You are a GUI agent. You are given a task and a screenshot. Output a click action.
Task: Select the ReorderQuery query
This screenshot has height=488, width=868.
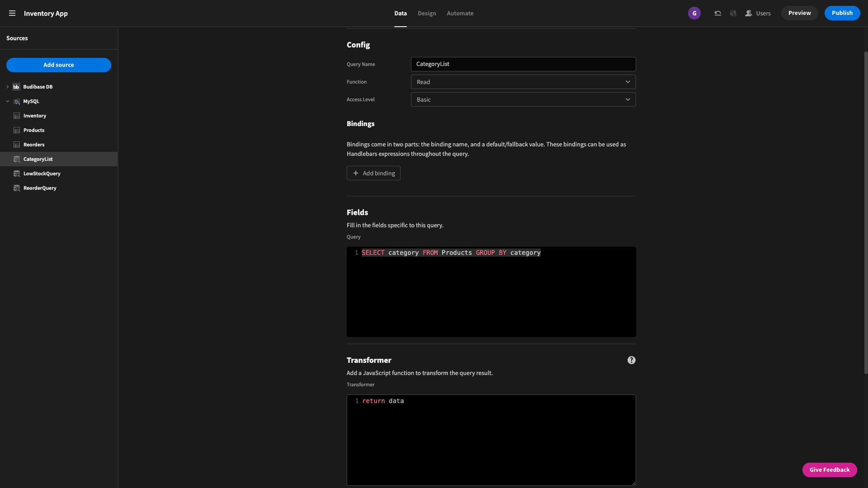point(59,188)
